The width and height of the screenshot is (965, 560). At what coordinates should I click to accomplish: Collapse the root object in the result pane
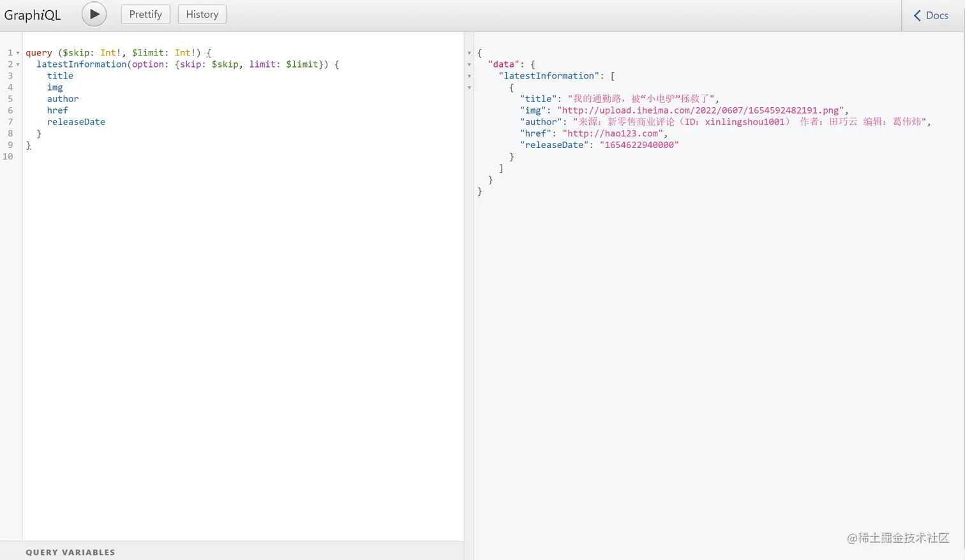pos(469,53)
